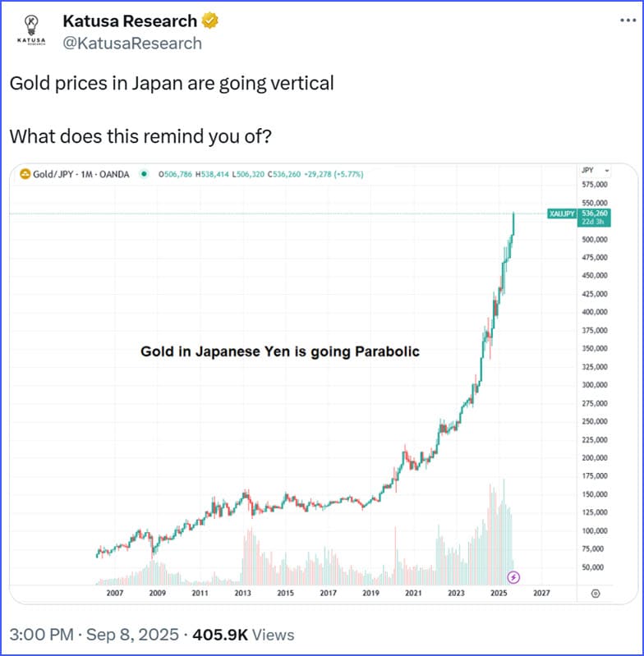Screen dimensions: 644x656
Task: Click the 300,000 price axis label
Action: coord(593,384)
